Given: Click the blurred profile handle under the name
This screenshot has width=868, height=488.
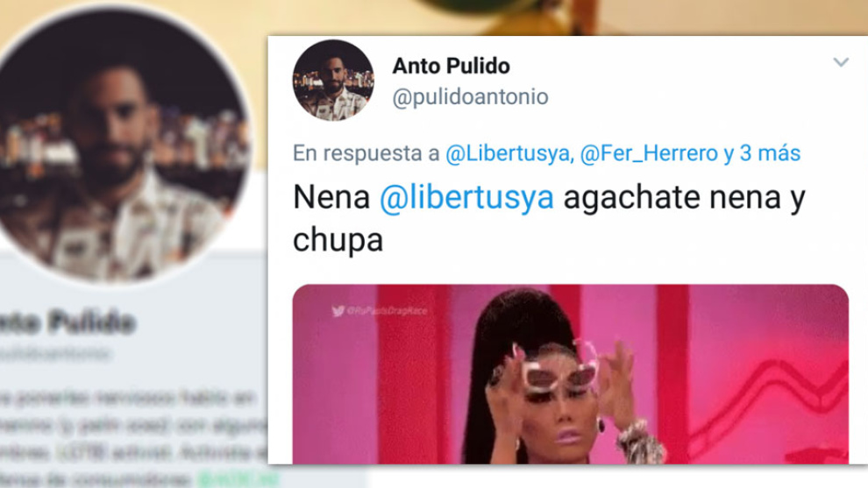Looking at the screenshot, I should click(55, 352).
